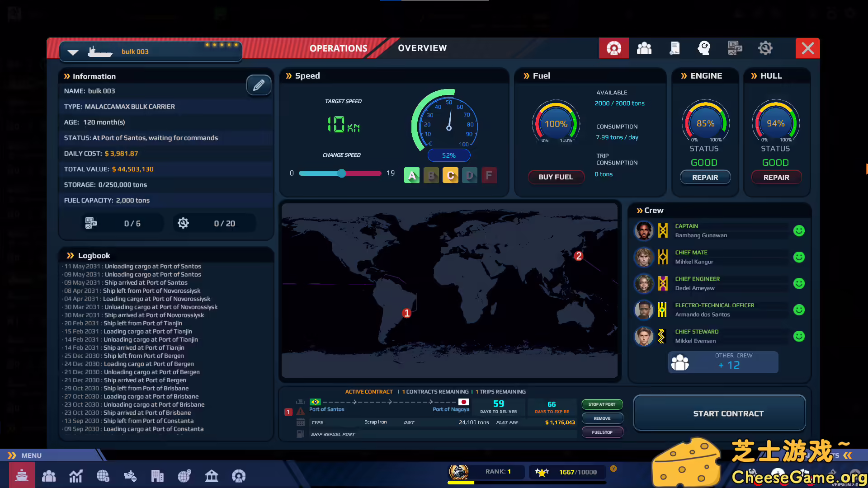868x488 pixels.
Task: Enable speed preset F
Action: (x=489, y=175)
